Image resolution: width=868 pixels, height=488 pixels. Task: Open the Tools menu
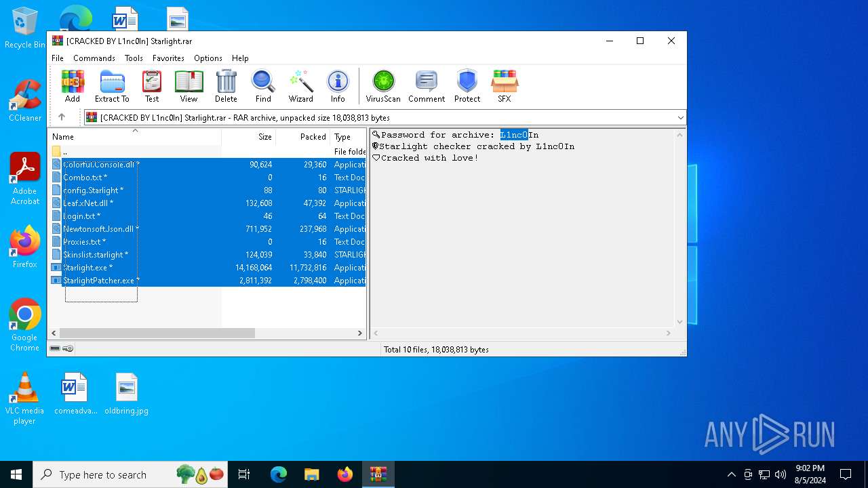click(134, 58)
